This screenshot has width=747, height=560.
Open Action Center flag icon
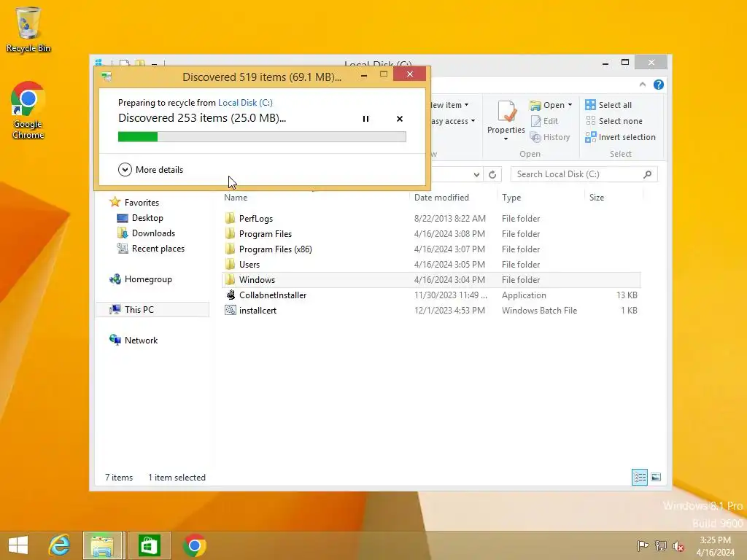[643, 545]
